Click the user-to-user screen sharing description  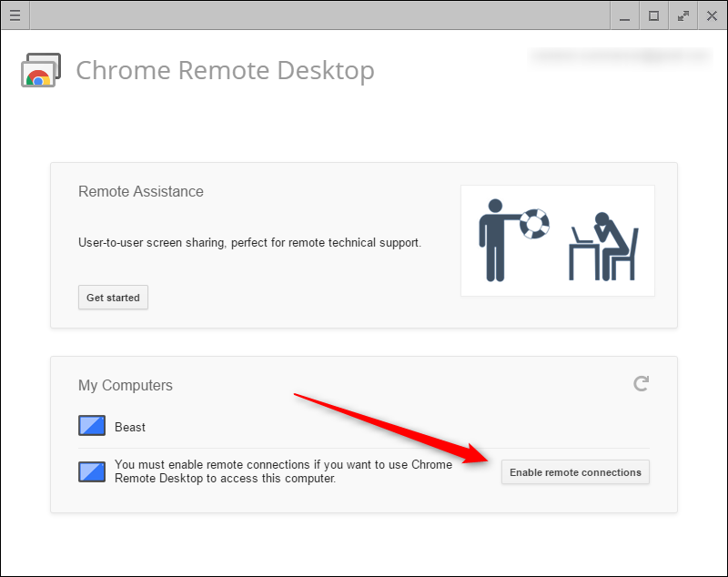click(250, 243)
